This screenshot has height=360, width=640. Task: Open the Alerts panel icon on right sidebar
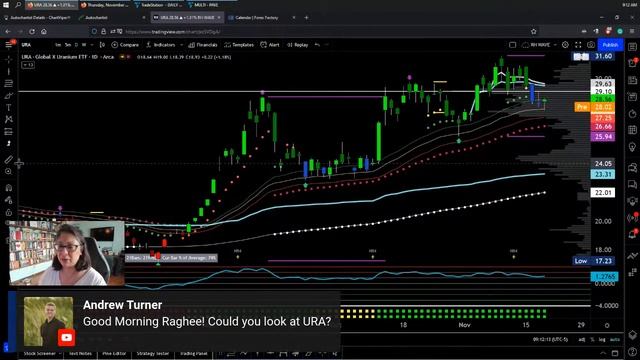tap(632, 63)
